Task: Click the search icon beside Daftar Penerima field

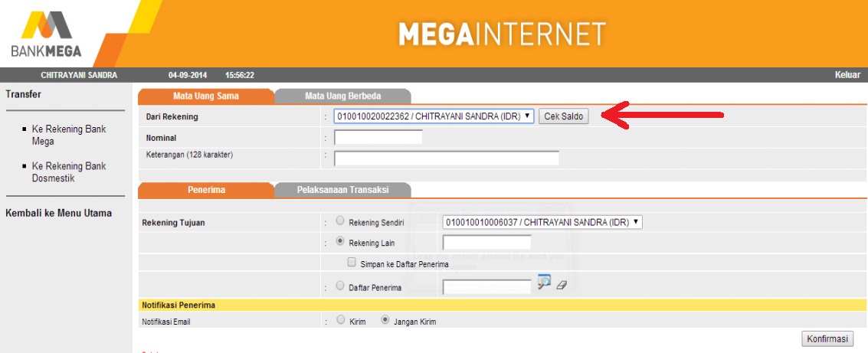Action: 544,282
